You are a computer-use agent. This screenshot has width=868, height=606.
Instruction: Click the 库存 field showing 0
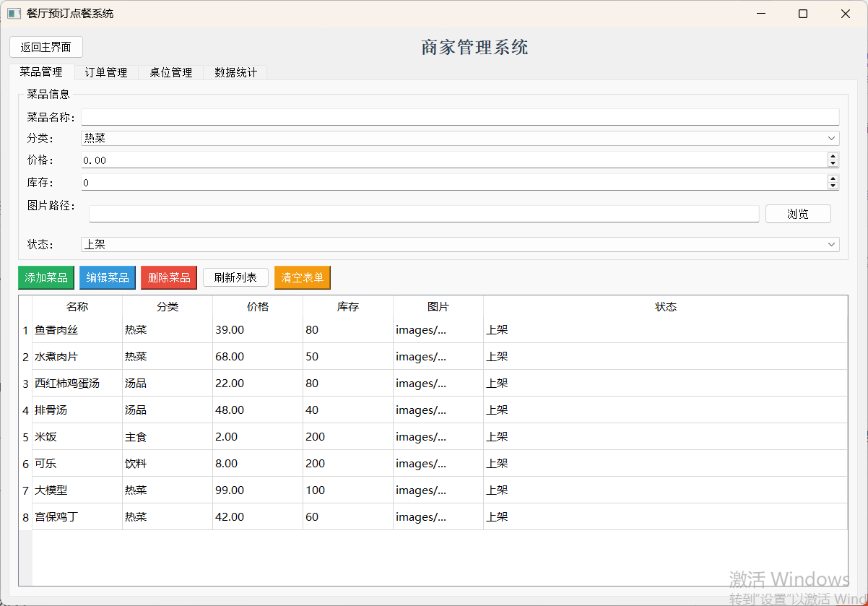454,183
